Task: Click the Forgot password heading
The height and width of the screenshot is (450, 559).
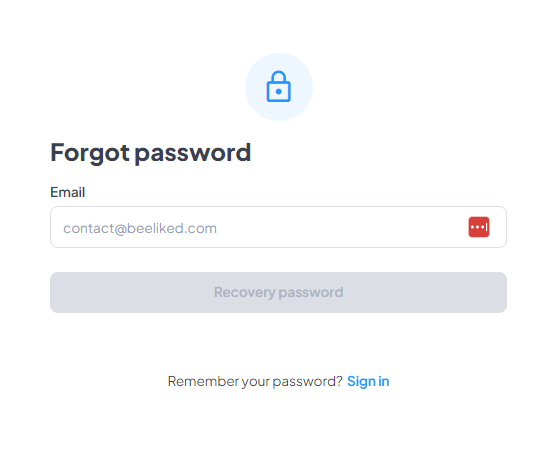Action: pyautogui.click(x=151, y=153)
